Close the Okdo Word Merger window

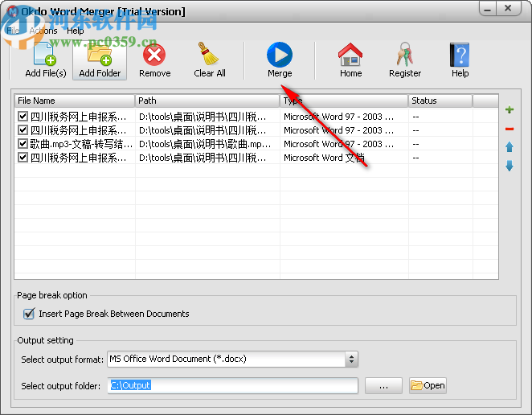(x=508, y=8)
